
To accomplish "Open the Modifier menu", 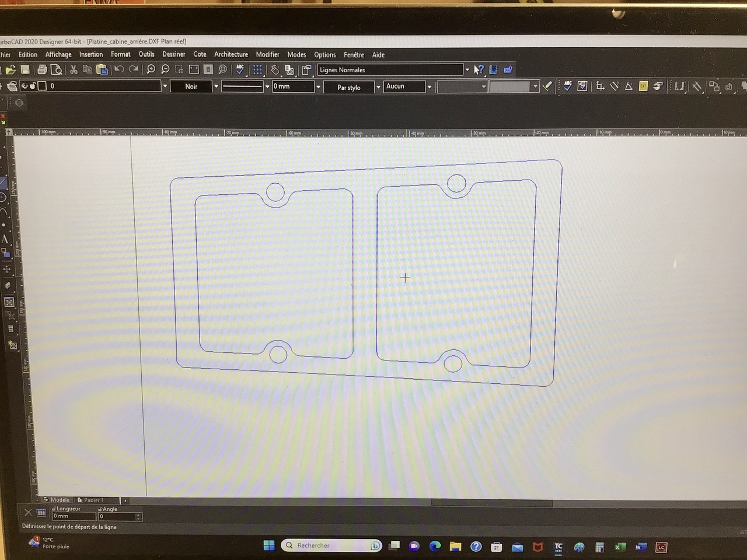I will click(x=267, y=55).
